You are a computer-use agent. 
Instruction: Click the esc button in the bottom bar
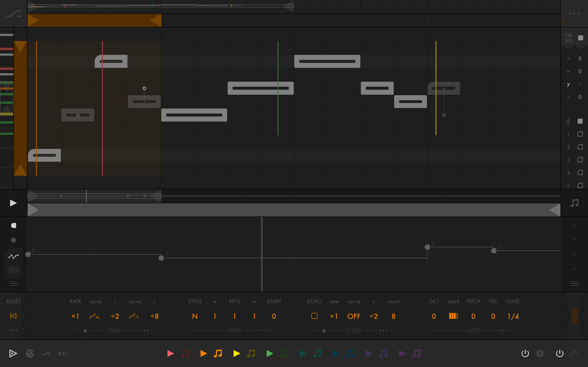[x=63, y=353]
